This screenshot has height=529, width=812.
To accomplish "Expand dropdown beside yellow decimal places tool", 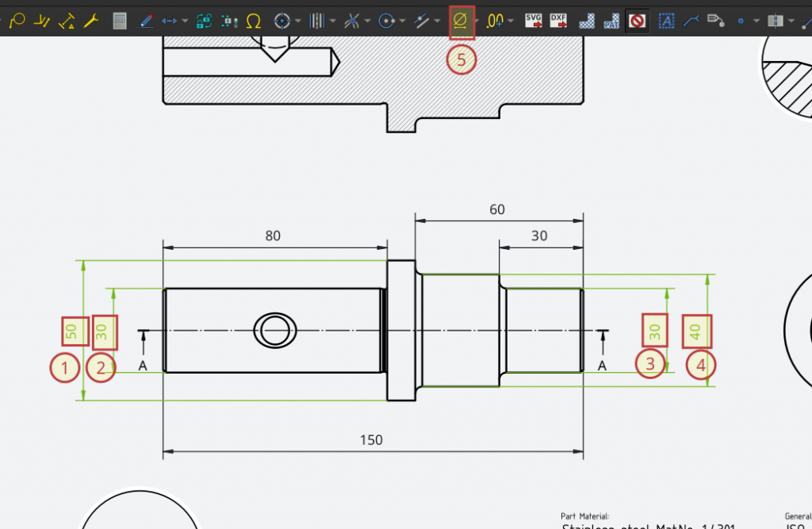I will coord(511,21).
